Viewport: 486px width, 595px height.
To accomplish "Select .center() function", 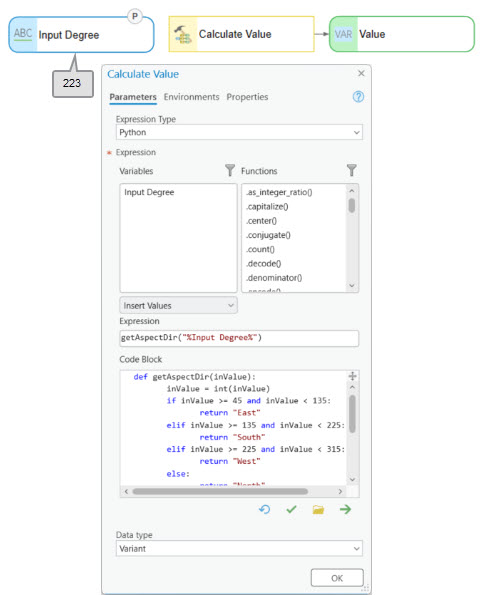I will pos(261,221).
